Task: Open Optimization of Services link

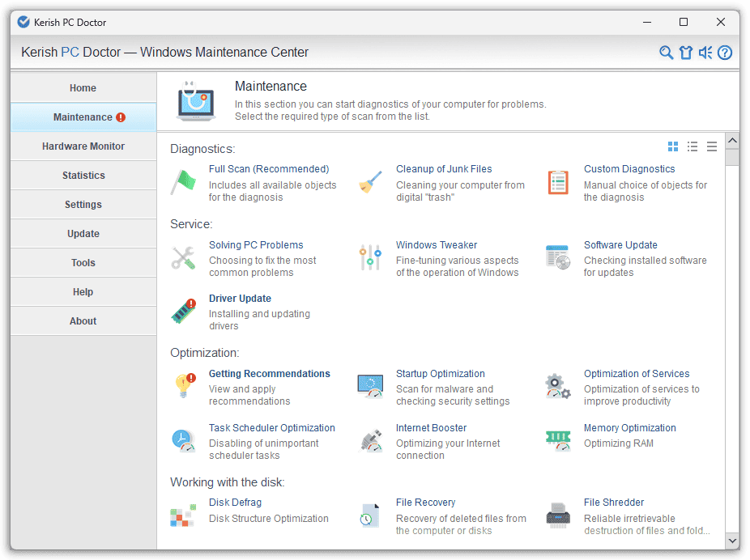Action: (x=637, y=374)
